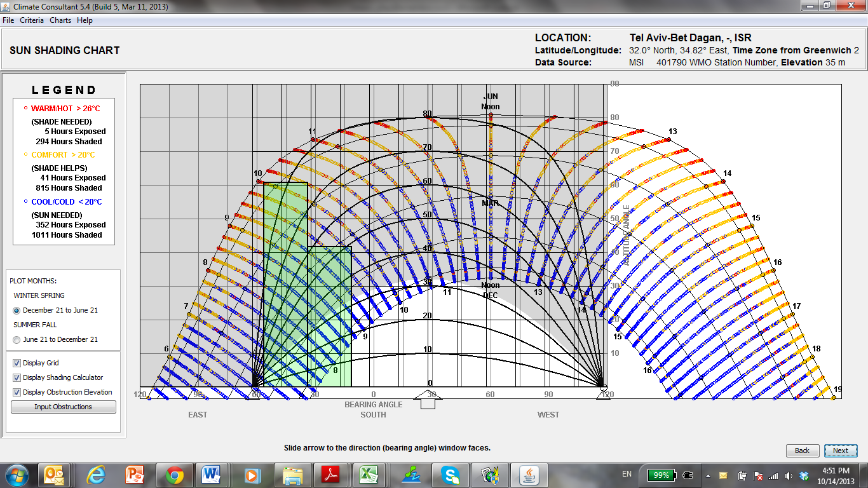Click the Noon DEC label on chart

point(491,290)
